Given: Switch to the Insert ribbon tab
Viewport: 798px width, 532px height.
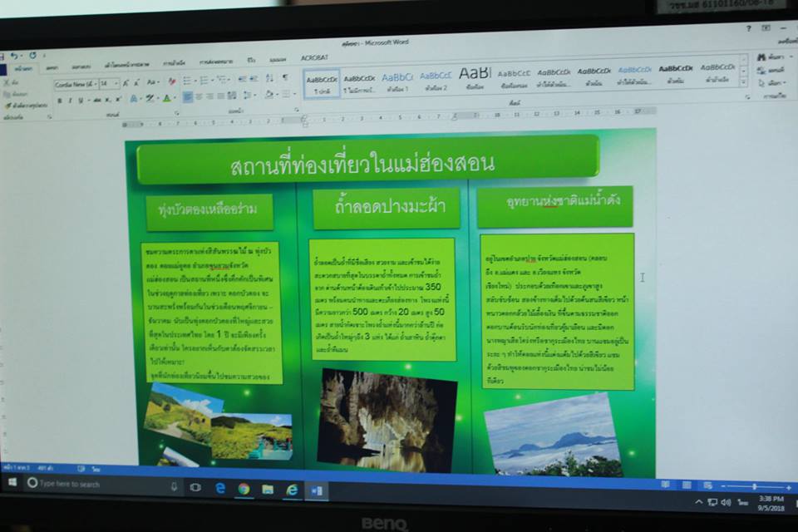Looking at the screenshot, I should [52, 68].
